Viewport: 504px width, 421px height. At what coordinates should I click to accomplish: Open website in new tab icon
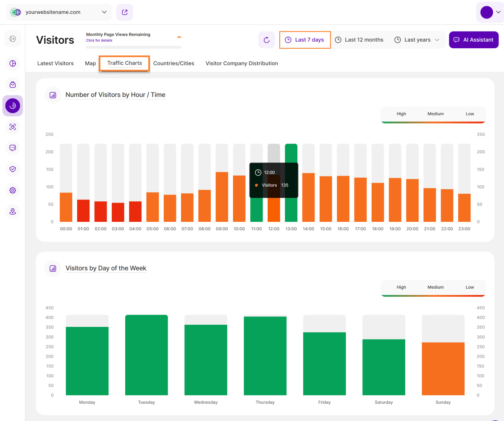point(125,12)
